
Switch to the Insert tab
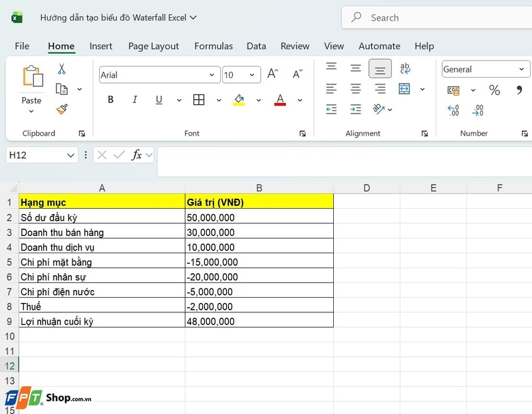click(x=101, y=46)
